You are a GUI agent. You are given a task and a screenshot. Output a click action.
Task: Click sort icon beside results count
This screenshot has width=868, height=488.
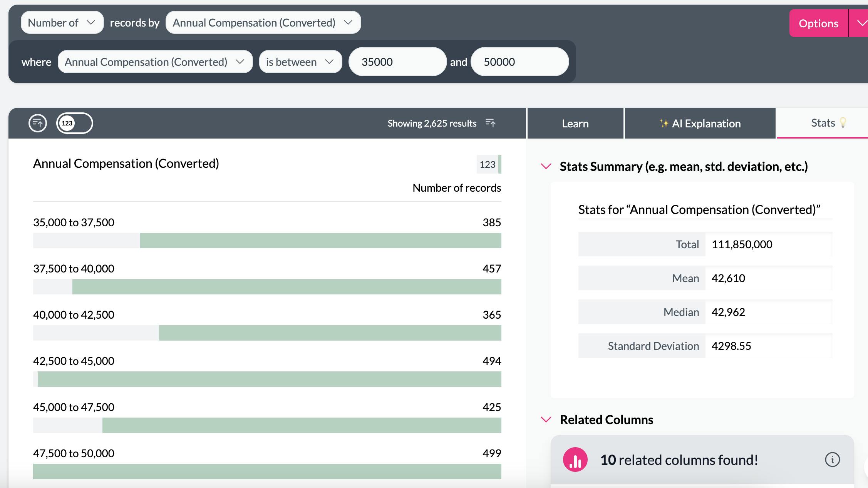(x=491, y=123)
